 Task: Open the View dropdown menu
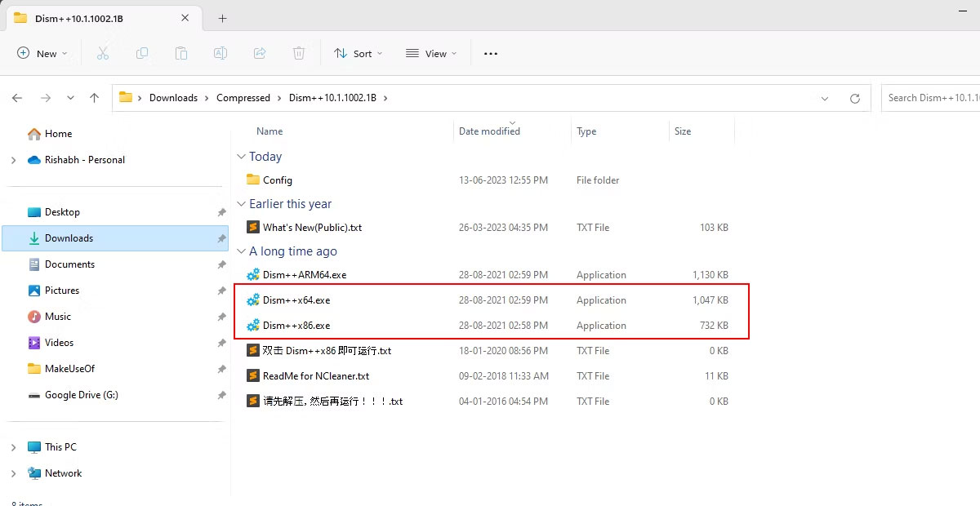(431, 54)
